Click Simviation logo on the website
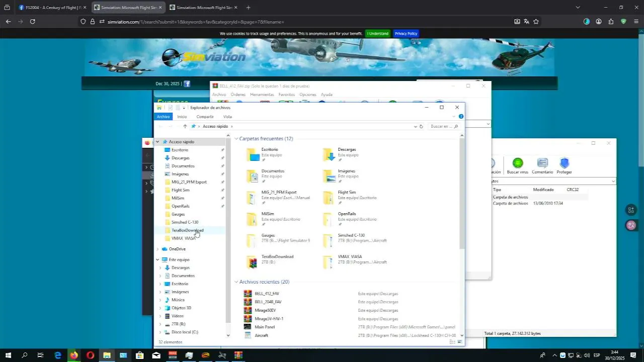This screenshot has width=644, height=362. coord(204,57)
